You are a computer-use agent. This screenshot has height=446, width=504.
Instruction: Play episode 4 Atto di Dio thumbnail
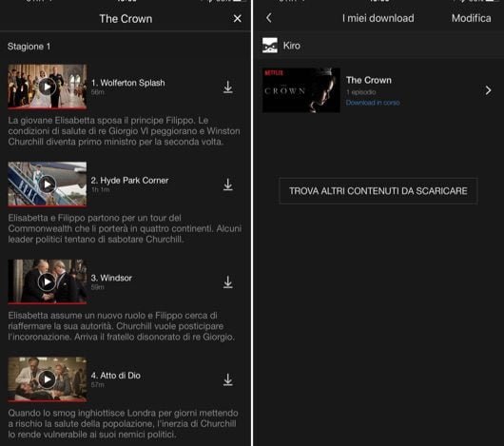(48, 379)
